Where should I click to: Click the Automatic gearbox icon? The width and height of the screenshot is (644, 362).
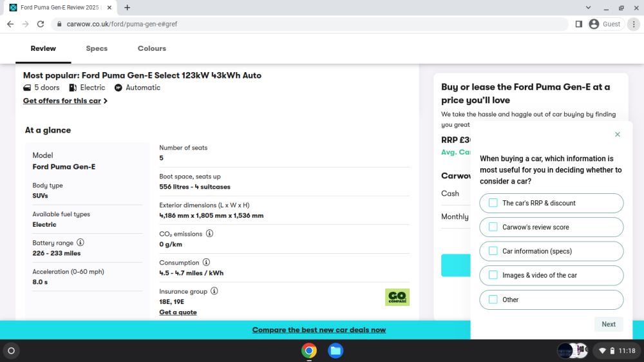118,88
